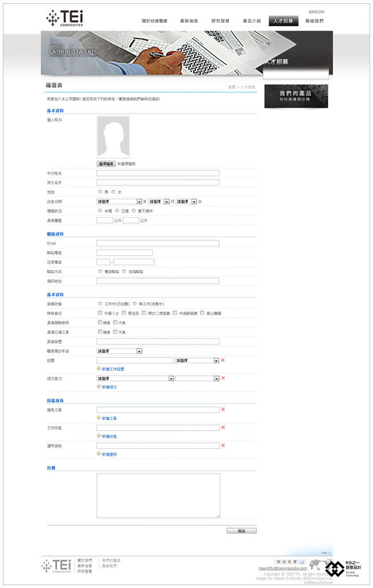This screenshot has height=588, width=373.
Task: Open the birth year dropdown
Action: [119, 202]
